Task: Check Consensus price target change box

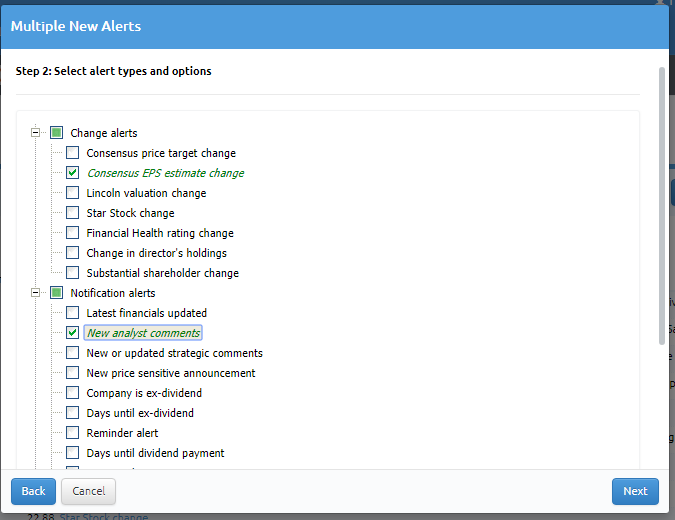Action: pyautogui.click(x=72, y=152)
